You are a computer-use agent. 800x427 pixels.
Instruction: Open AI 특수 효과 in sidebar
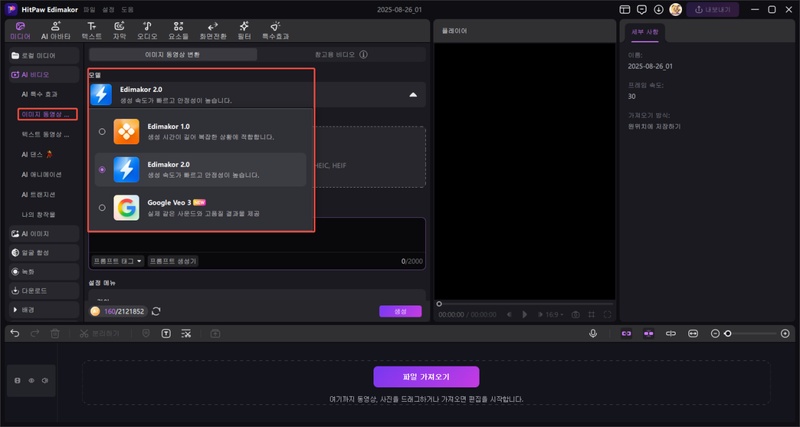coord(39,94)
